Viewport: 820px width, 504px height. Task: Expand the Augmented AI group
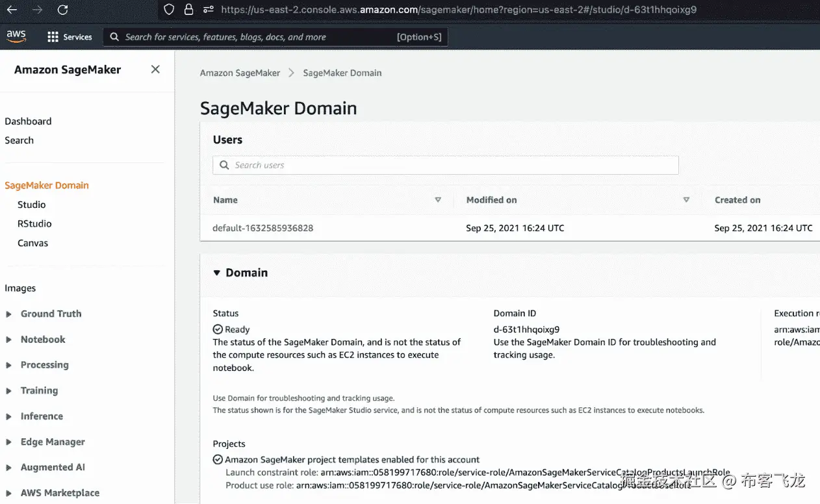click(8, 468)
